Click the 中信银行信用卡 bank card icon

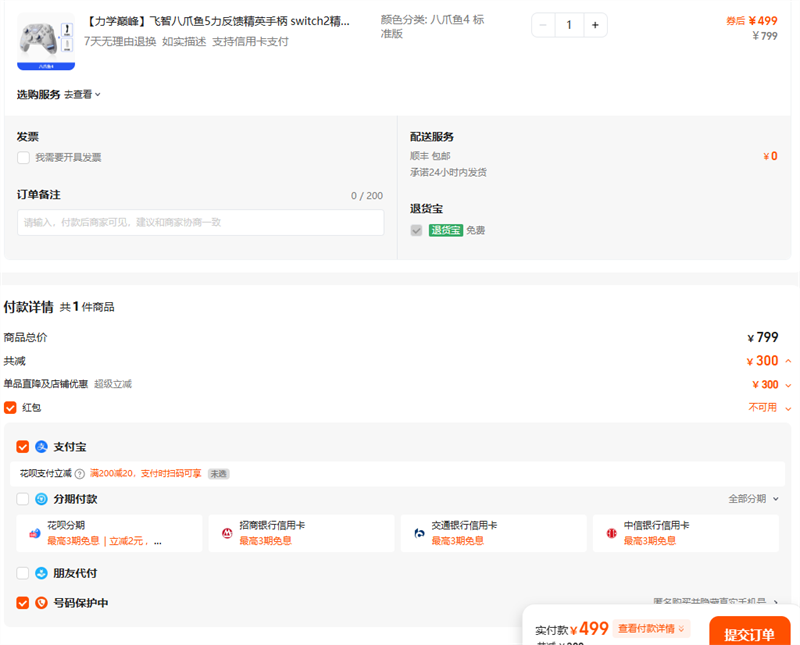pos(611,535)
